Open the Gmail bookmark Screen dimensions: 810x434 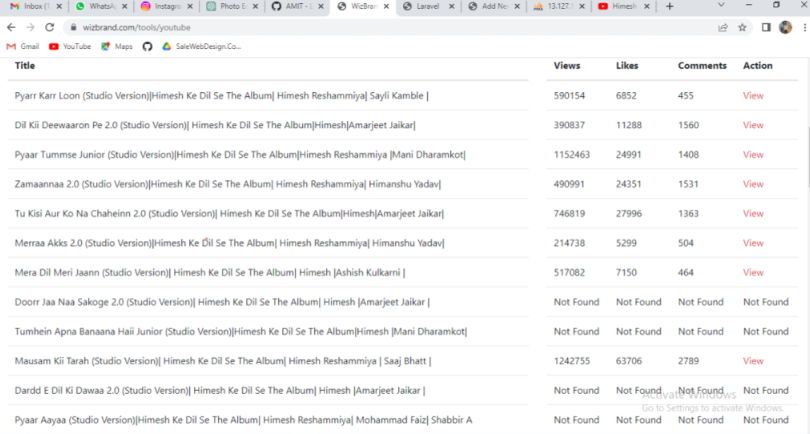pyautogui.click(x=23, y=46)
